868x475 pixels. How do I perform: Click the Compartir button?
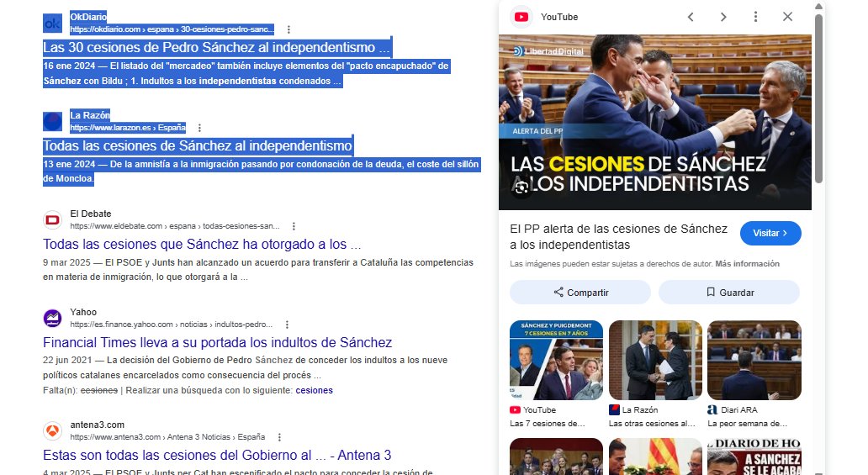(580, 293)
